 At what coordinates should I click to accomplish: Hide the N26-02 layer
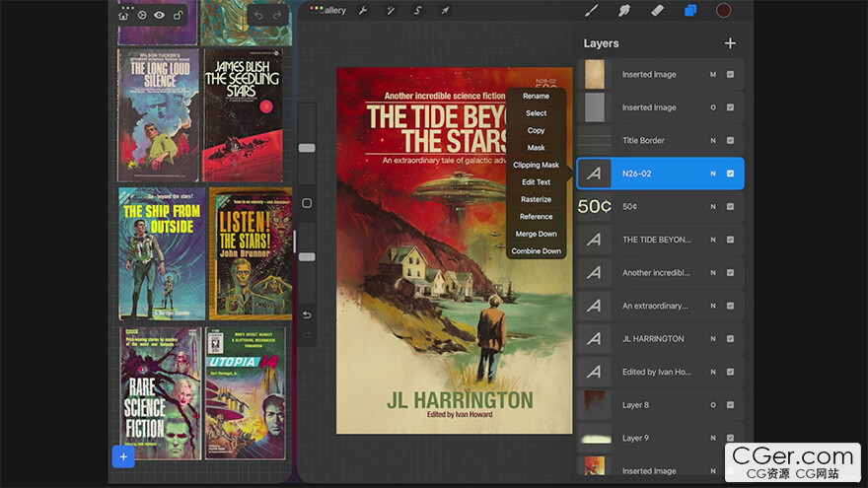[730, 174]
